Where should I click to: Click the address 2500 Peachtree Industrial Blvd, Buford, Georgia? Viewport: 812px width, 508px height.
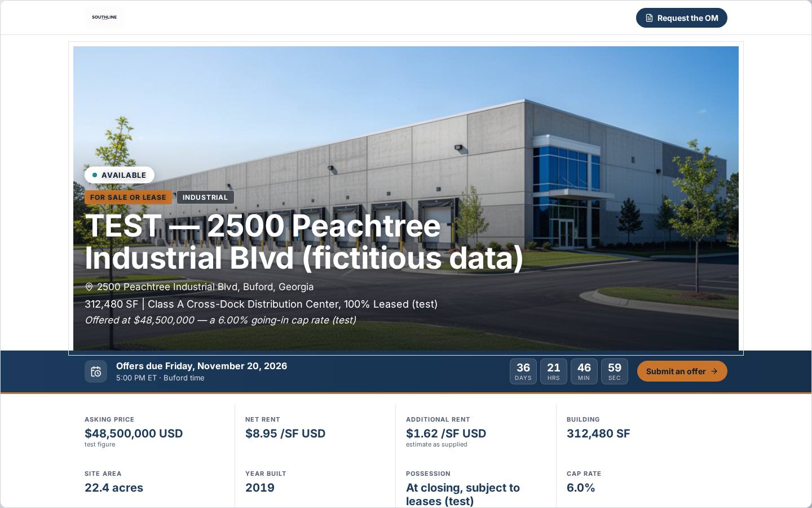point(205,287)
